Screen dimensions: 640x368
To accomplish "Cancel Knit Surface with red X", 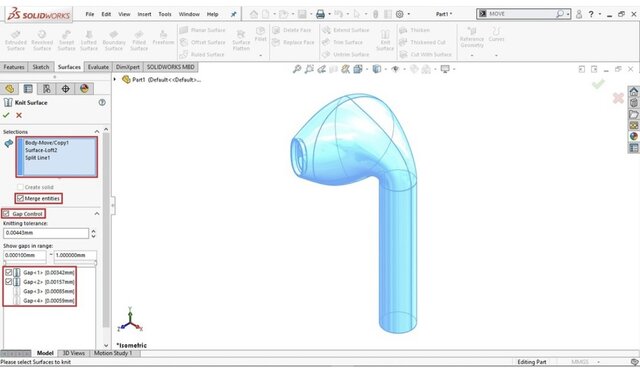I will pos(19,115).
